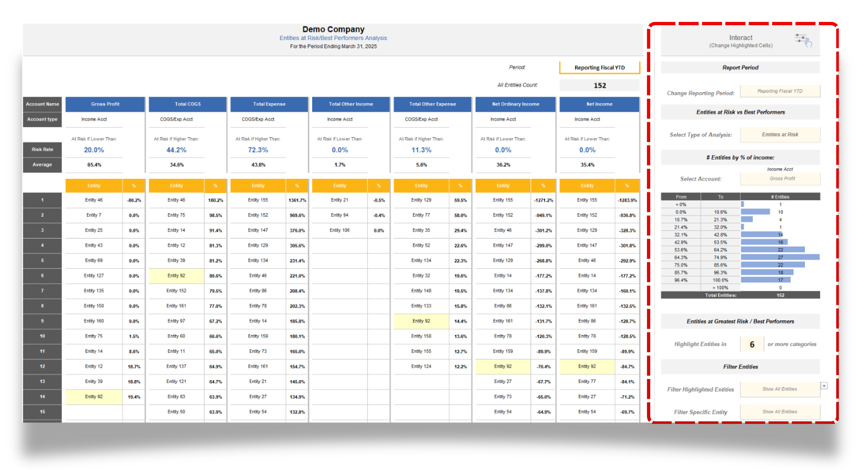Screen dimensions: 868x470
Task: Click the Entities at Risk/Best Performers Analysis subtitle
Action: pos(333,38)
